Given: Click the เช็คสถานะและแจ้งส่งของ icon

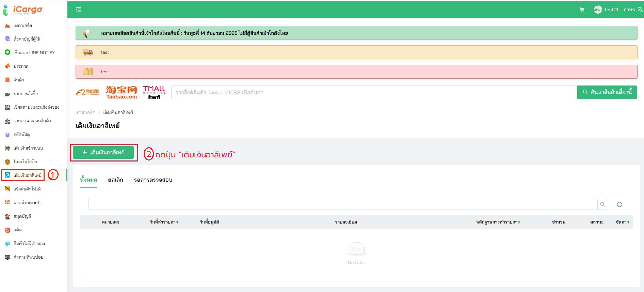Looking at the screenshot, I should point(7,107).
